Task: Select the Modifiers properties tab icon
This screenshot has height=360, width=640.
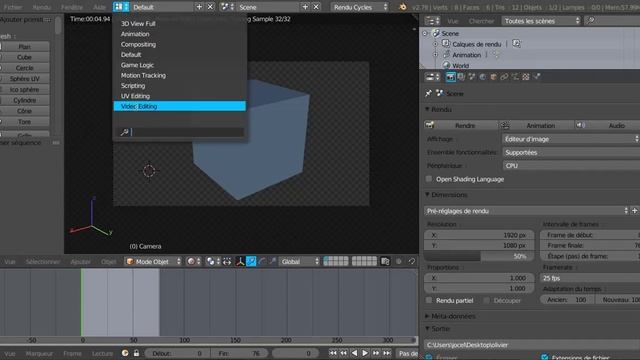Action: pyautogui.click(x=515, y=77)
